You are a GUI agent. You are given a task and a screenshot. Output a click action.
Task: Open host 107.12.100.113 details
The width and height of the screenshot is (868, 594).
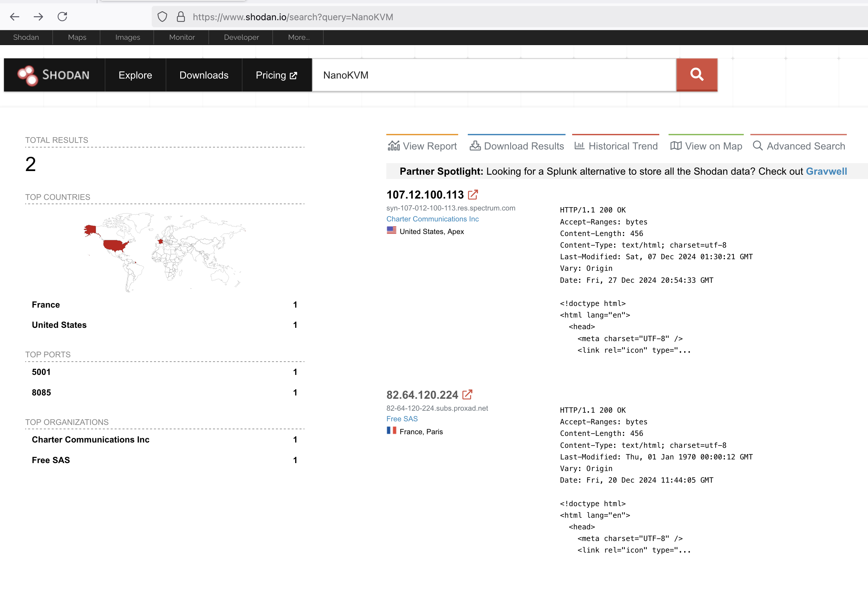tap(425, 195)
